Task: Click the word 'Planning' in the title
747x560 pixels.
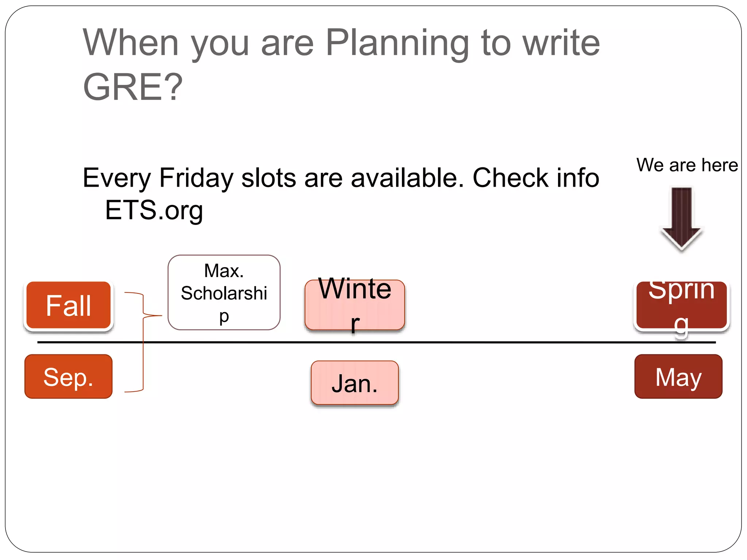Action: [x=397, y=43]
